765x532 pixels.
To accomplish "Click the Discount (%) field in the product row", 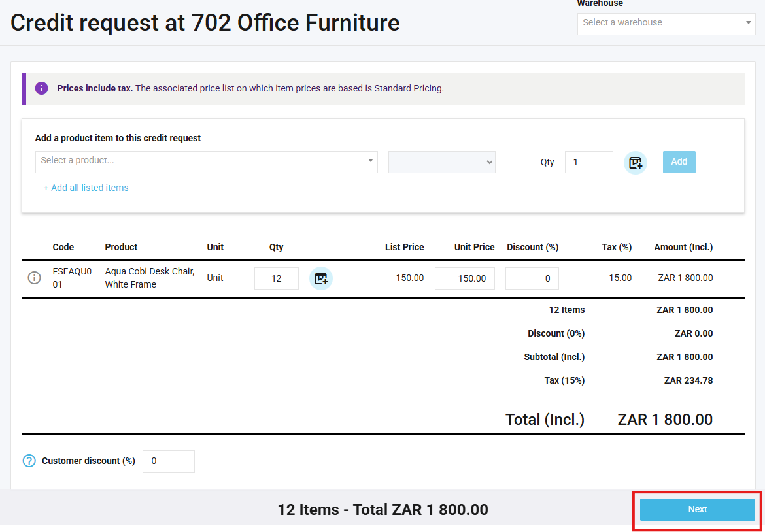I will [x=532, y=278].
